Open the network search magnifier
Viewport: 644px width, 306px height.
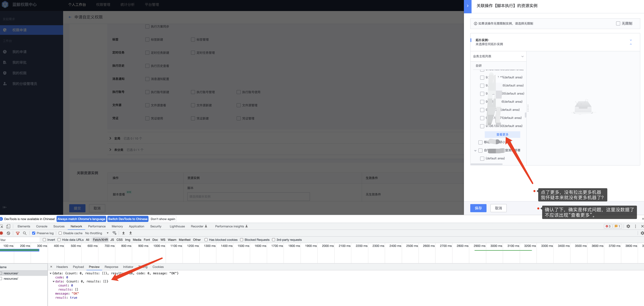[25, 233]
